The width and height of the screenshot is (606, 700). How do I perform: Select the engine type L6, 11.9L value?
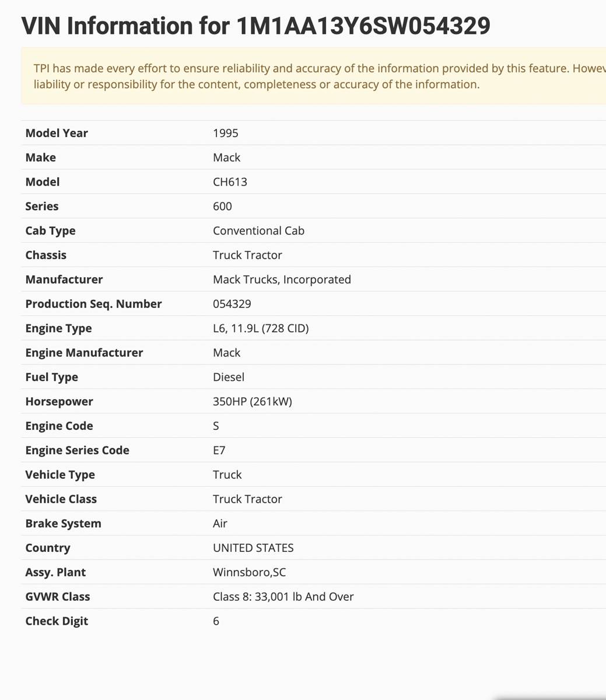click(x=261, y=328)
